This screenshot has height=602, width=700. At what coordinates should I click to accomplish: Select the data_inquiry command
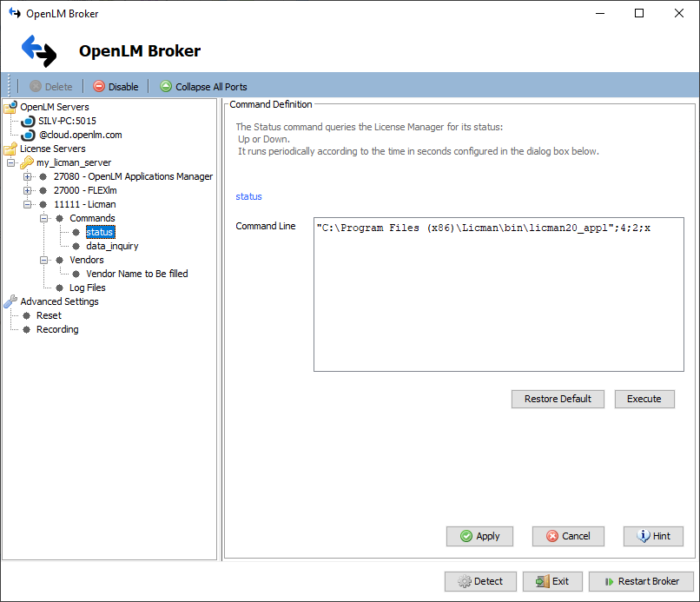(112, 246)
